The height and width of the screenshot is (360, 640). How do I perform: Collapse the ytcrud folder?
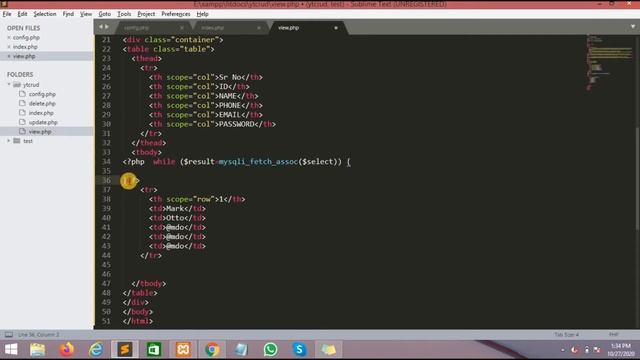9,84
